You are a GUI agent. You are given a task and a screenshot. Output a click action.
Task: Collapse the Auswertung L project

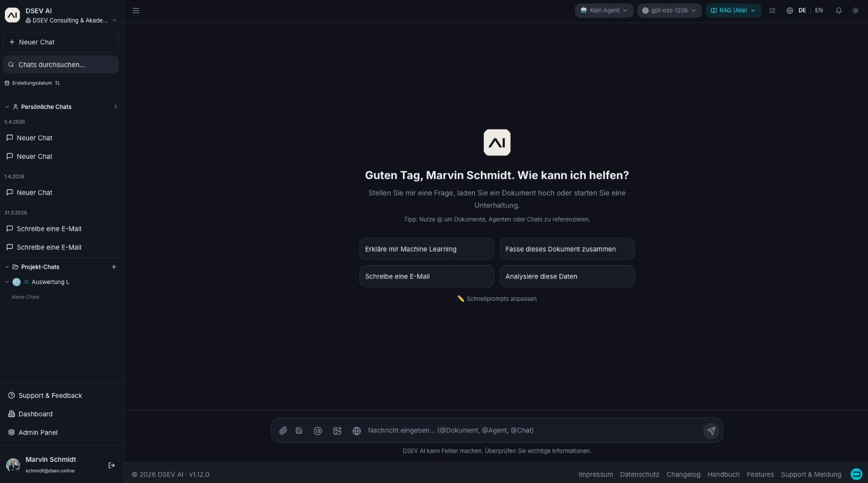tap(7, 282)
